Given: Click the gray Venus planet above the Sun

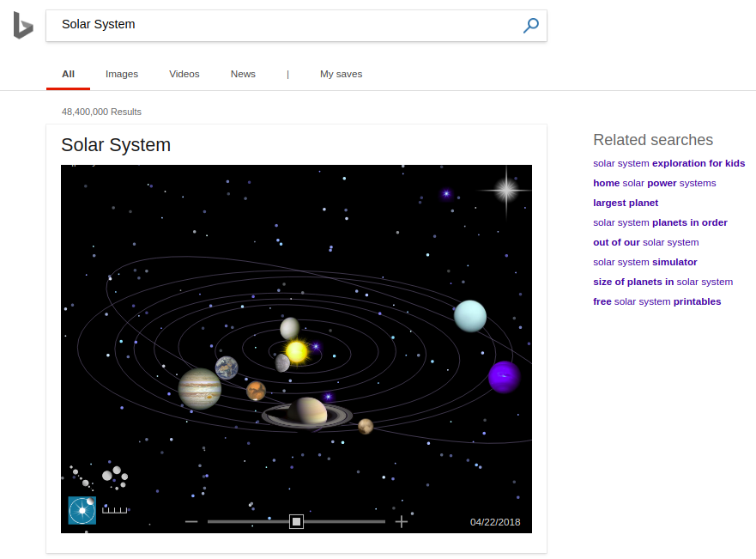Looking at the screenshot, I should pos(290,329).
